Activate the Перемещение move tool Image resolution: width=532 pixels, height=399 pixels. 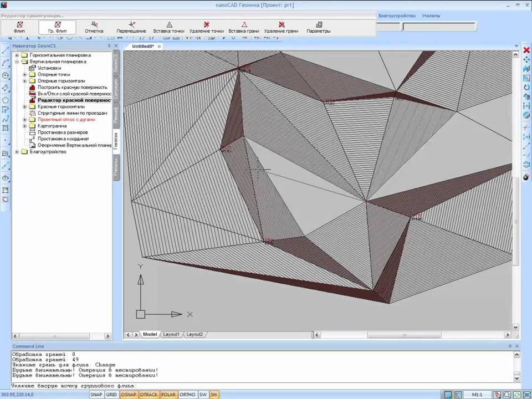click(x=131, y=27)
